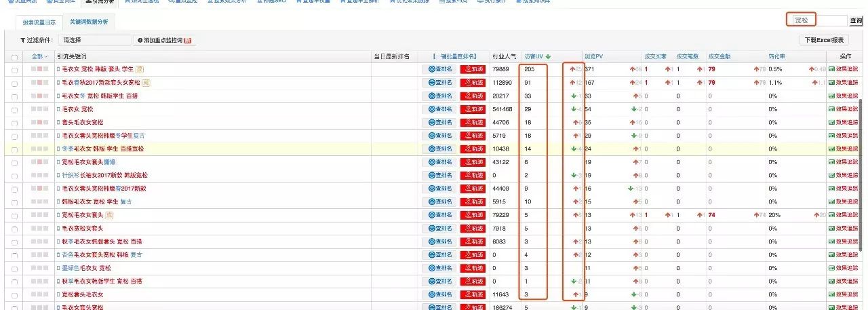The width and height of the screenshot is (868, 310).
Task: Click 查排名 for keyword 毛衣女 宽松 韩版 套头 学生
Action: 437,69
